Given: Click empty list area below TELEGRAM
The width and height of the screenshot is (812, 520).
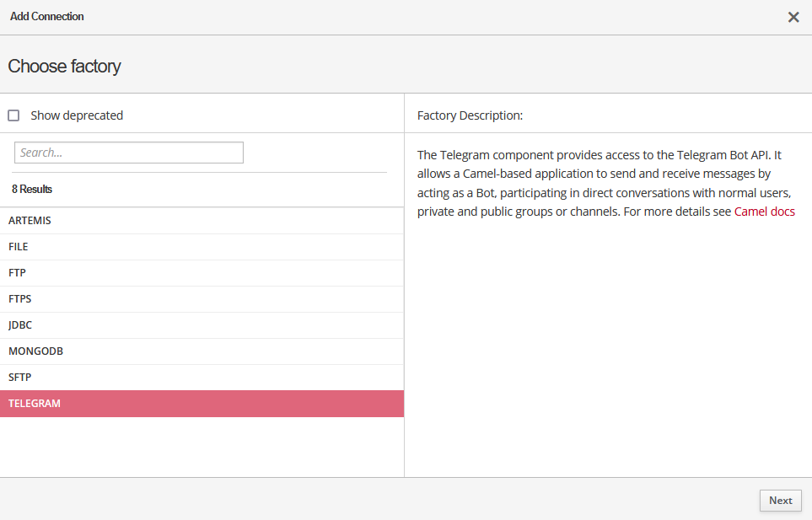Looking at the screenshot, I should click(202, 447).
